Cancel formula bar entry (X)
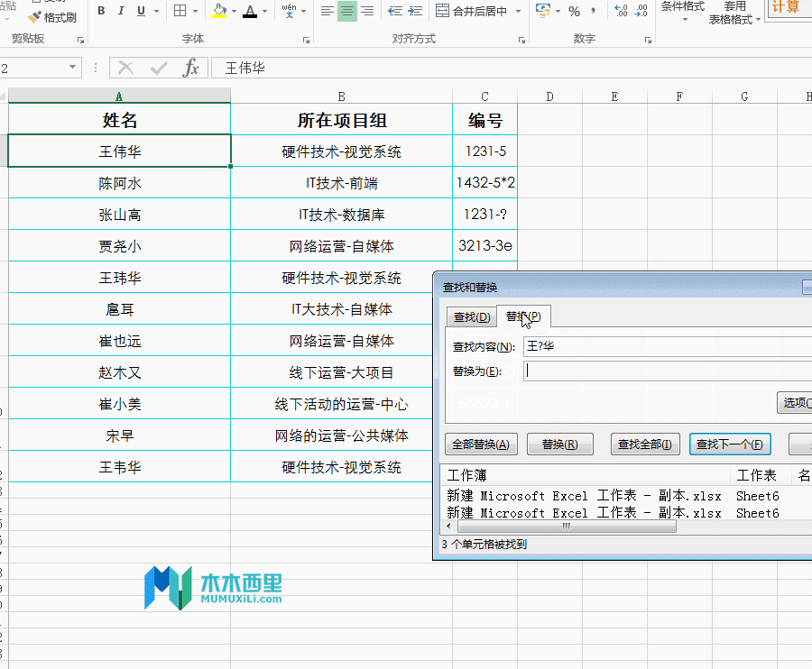812x669 pixels. (x=125, y=68)
